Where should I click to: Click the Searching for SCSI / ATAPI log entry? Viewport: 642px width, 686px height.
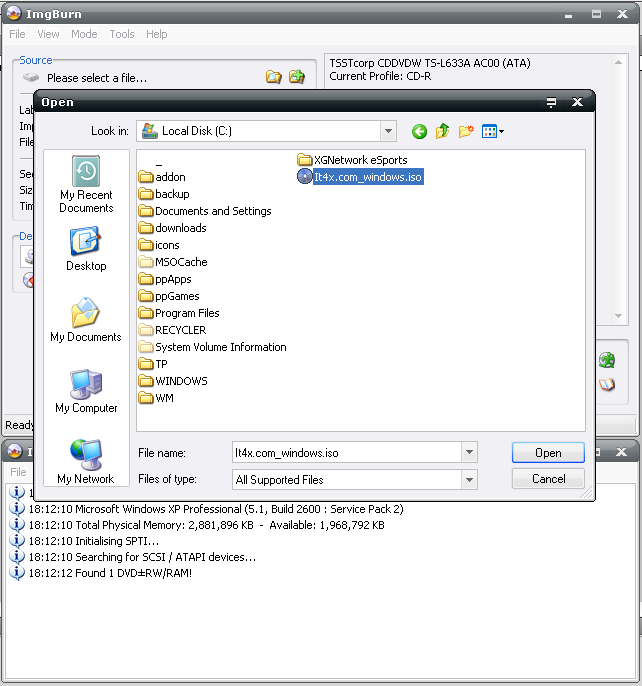[x=142, y=557]
